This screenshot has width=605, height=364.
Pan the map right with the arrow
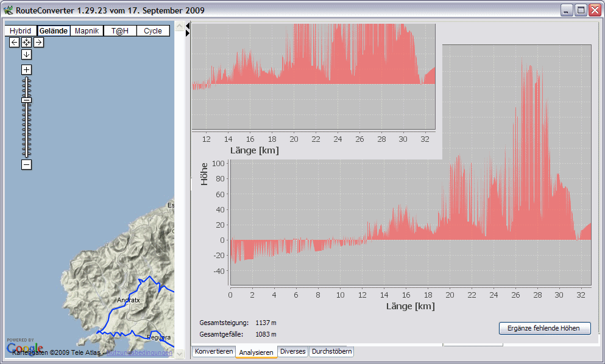(38, 42)
